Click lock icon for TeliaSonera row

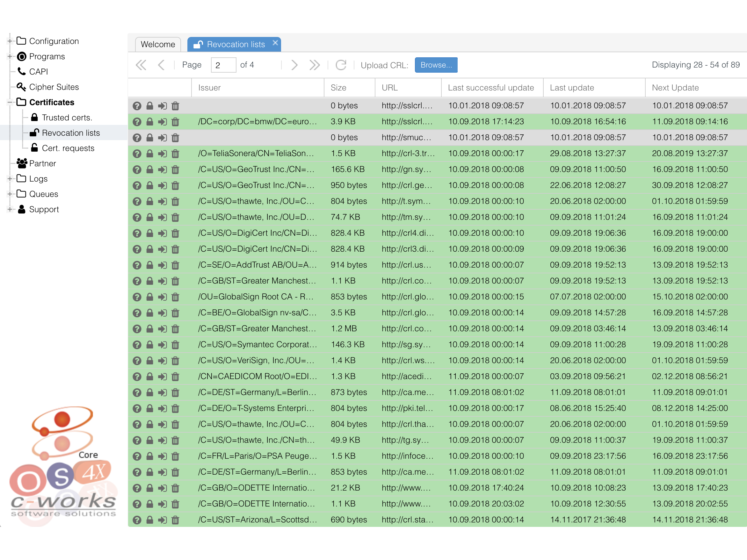pos(149,154)
